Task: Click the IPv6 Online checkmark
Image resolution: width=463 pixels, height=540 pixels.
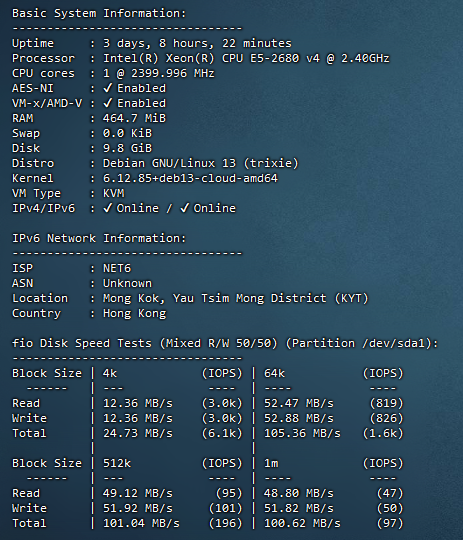Action: tap(185, 208)
